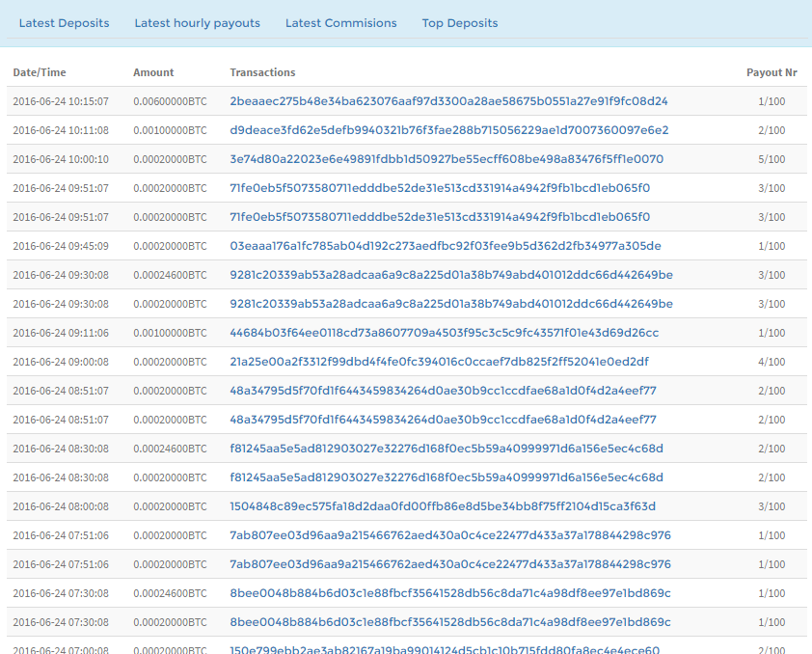Viewport: 812px width, 654px height.
Task: Click payout number 5/100
Action: (x=771, y=159)
